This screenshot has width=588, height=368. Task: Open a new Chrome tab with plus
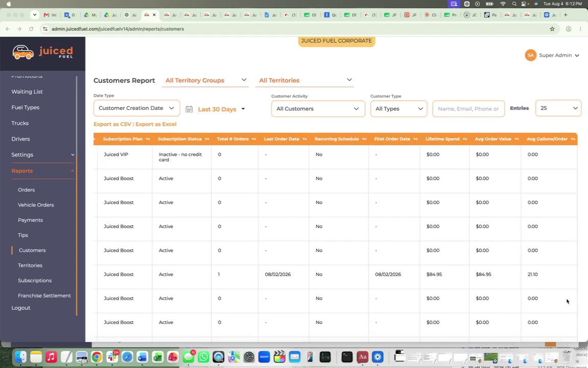click(x=566, y=15)
